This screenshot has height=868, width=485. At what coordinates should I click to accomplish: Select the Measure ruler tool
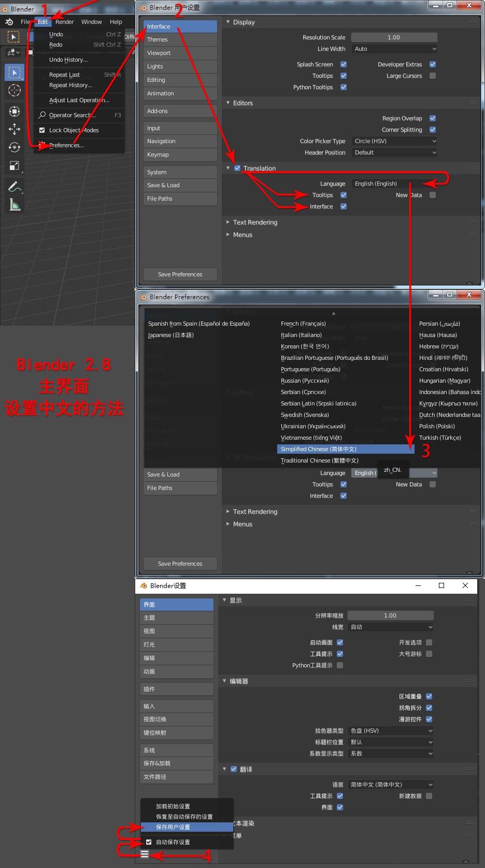[15, 205]
